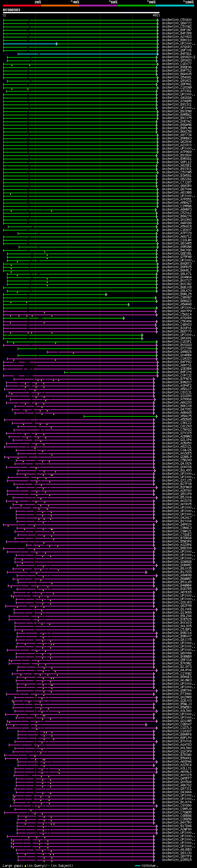Viewport: 197px width, 868px height.
Task: Select the UniRef100_C9Y990 label
Action: point(176,805)
